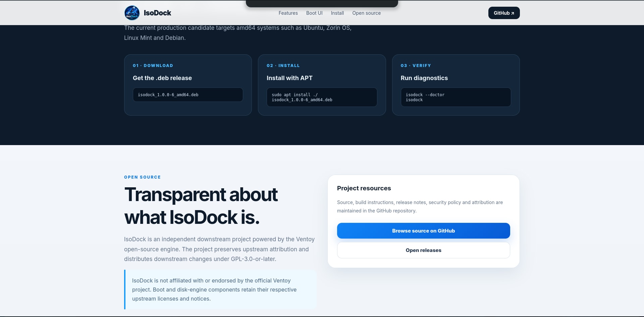Click the 02 · INSTALL step label
644x317 pixels.
tap(283, 66)
